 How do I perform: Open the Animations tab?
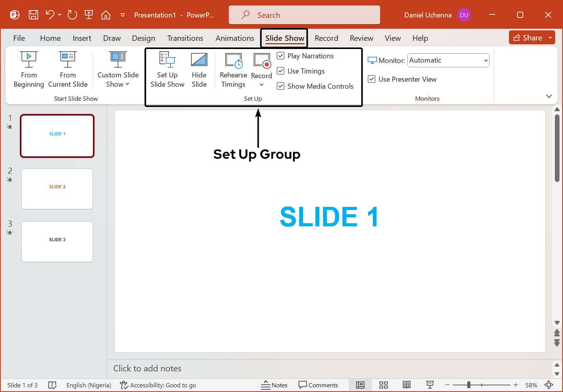pos(235,38)
